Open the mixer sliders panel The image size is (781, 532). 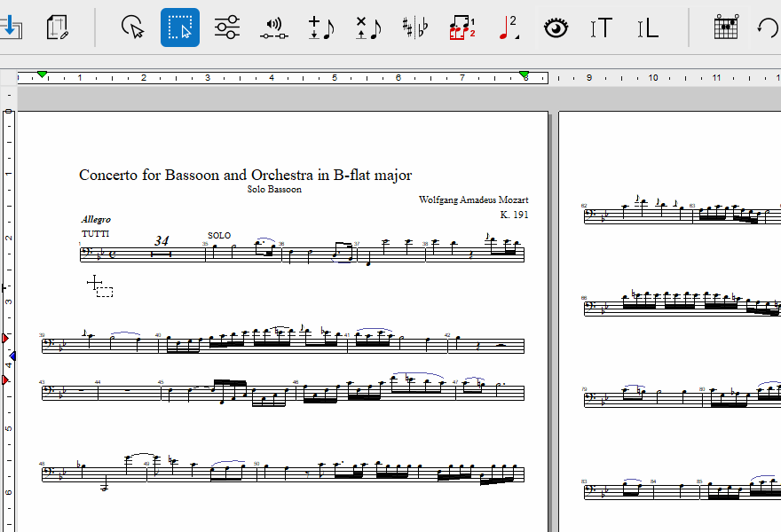point(227,27)
